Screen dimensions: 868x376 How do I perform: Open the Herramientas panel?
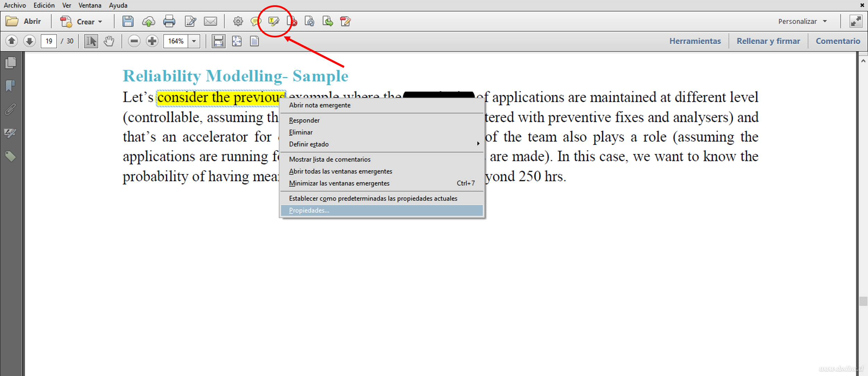[695, 41]
